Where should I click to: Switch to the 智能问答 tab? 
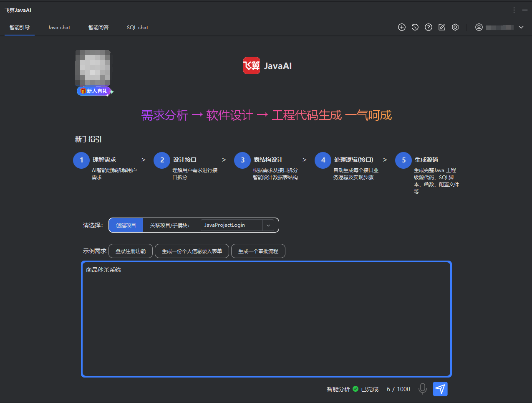[x=98, y=28]
